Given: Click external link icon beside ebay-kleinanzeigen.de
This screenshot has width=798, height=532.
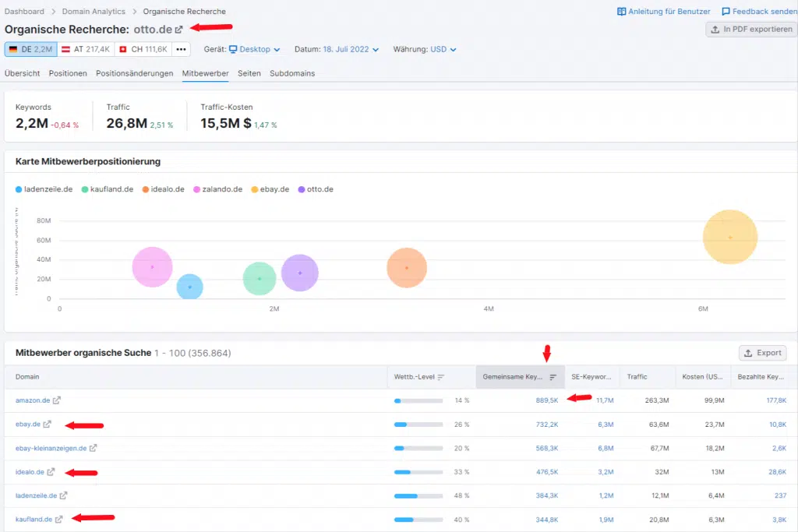Looking at the screenshot, I should (x=94, y=448).
